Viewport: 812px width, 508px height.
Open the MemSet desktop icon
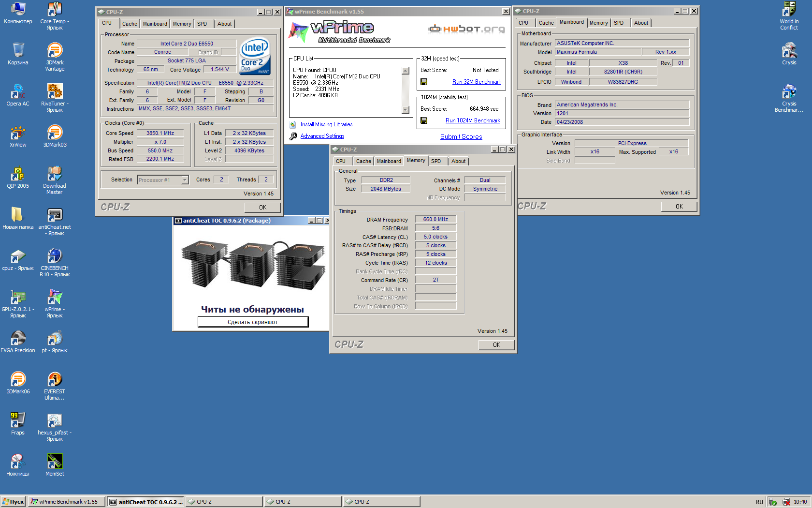pyautogui.click(x=55, y=462)
